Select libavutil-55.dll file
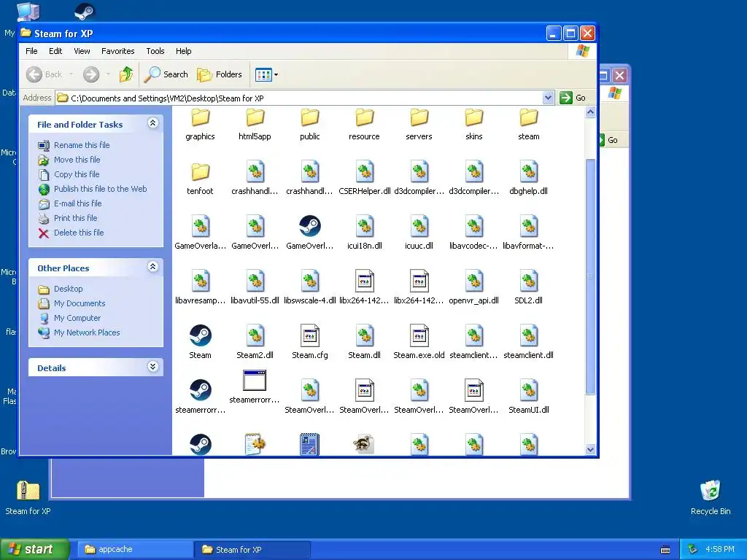Screen dimensions: 747x560 pos(255,288)
